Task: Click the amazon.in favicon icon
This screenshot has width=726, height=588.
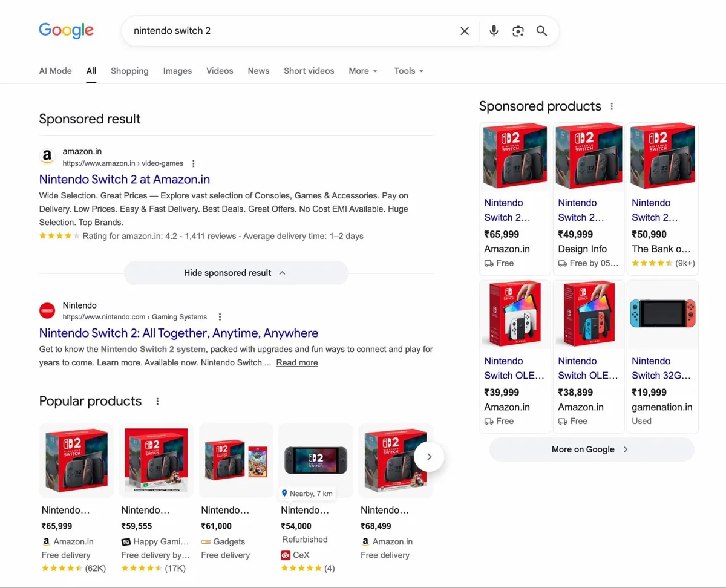Action: tap(47, 157)
